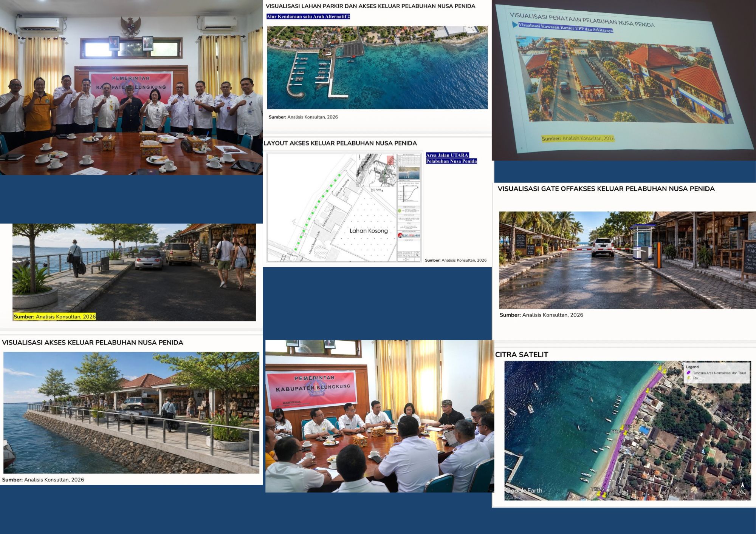
Task: Click the heading 'VISUALISASI AKSES KELUAR PELABUHAN NUSA PENIDA'
Action: click(93, 343)
